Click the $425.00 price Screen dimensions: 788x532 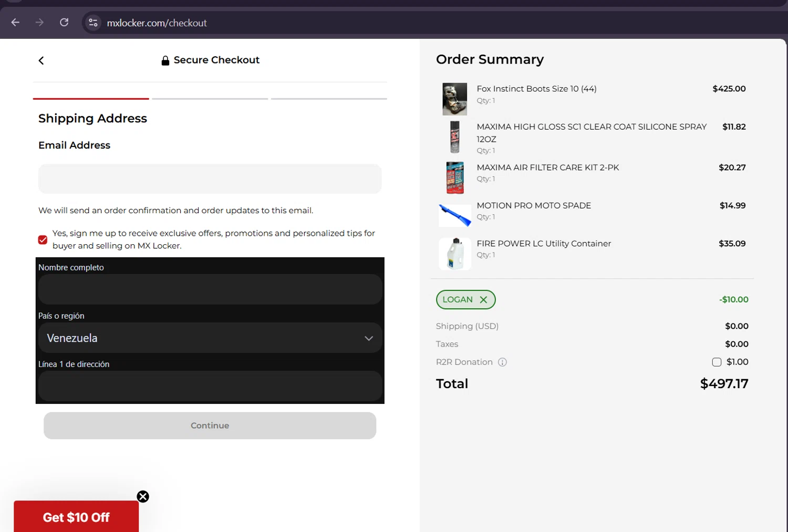[729, 89]
